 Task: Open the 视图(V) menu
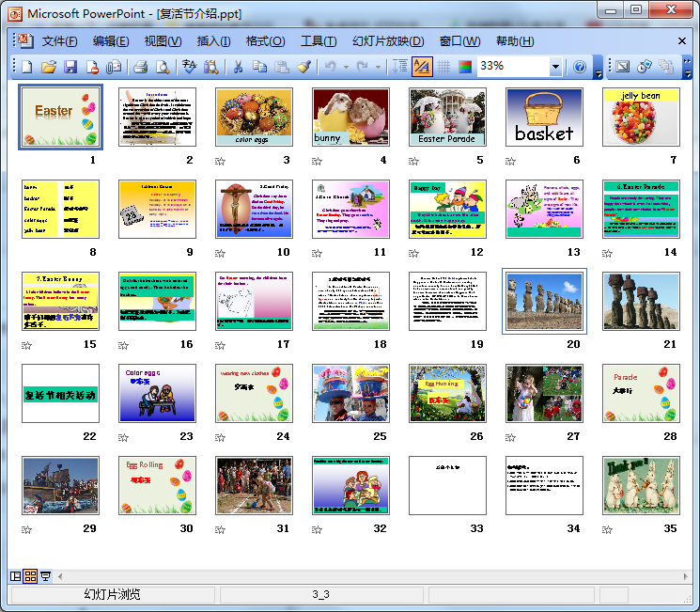[x=163, y=41]
